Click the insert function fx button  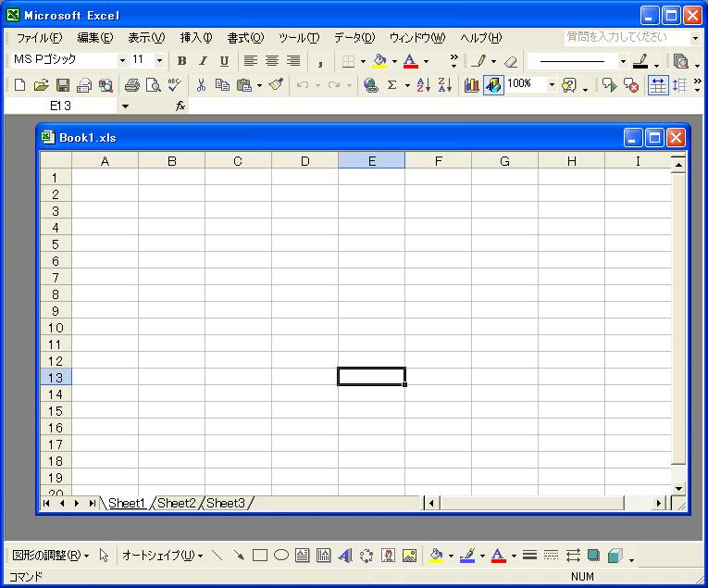pos(180,106)
